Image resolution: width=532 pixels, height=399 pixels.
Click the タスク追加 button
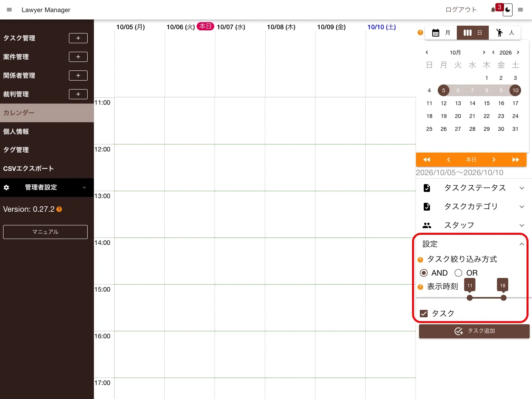pos(474,331)
